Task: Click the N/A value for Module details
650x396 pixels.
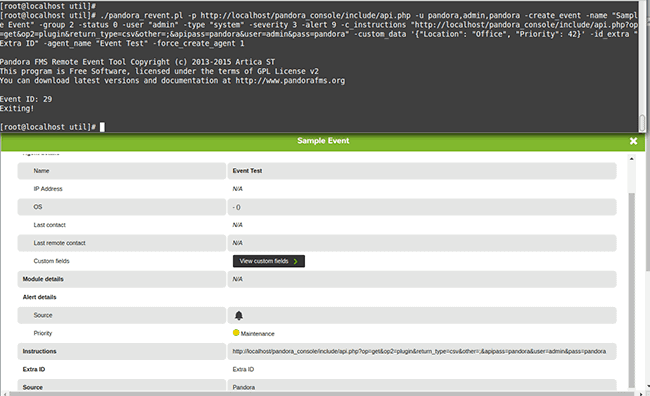Action: pos(238,279)
